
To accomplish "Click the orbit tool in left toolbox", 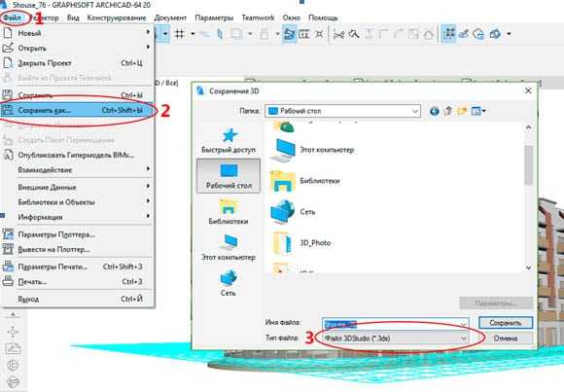I will [13, 332].
